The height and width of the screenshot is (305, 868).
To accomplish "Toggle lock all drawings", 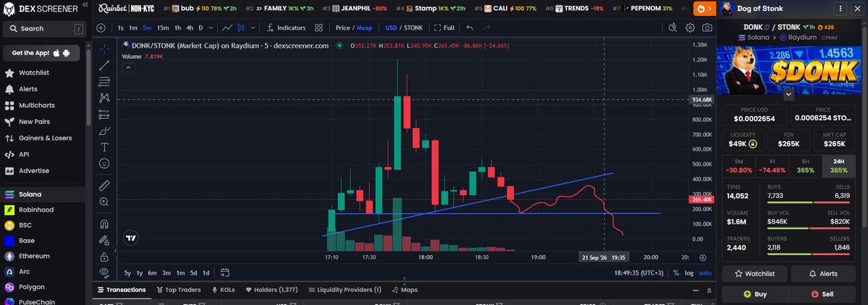I will point(104,257).
